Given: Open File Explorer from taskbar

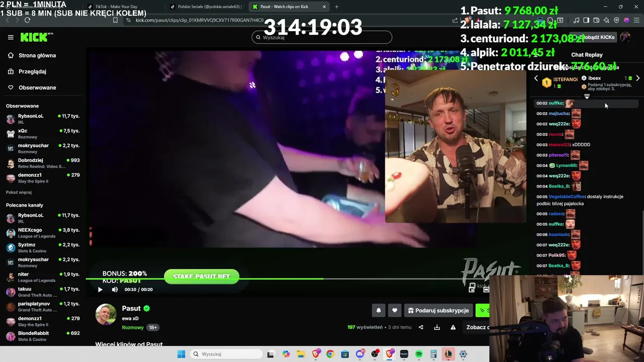Looking at the screenshot, I should coord(300,354).
